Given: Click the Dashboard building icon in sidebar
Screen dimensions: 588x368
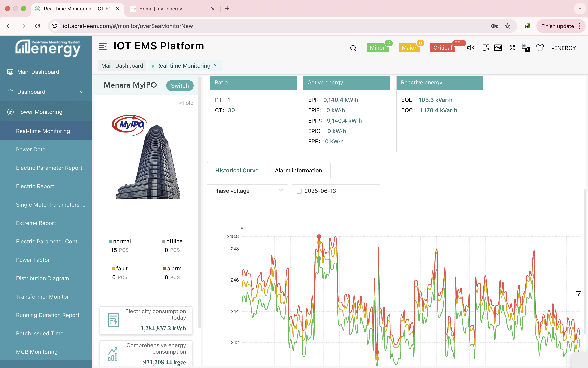Looking at the screenshot, I should [x=10, y=92].
